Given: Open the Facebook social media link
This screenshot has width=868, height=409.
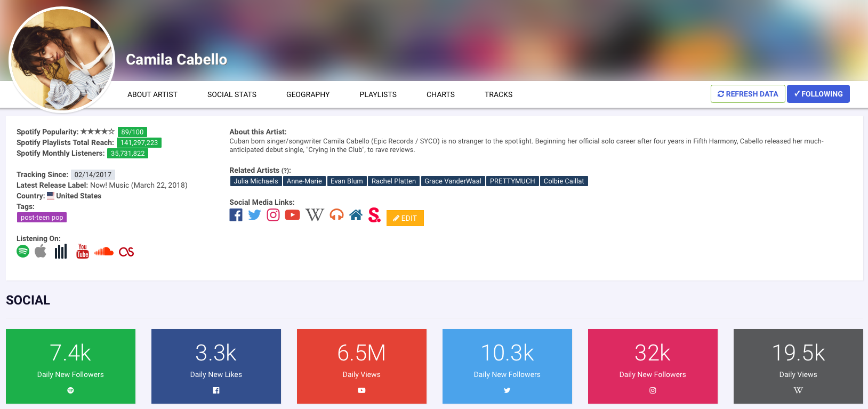Looking at the screenshot, I should [236, 215].
